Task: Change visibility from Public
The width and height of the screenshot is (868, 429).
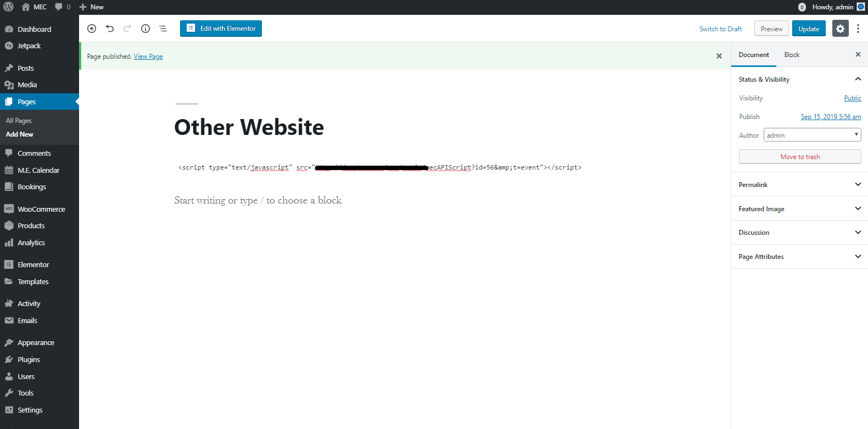Action: 853,98
